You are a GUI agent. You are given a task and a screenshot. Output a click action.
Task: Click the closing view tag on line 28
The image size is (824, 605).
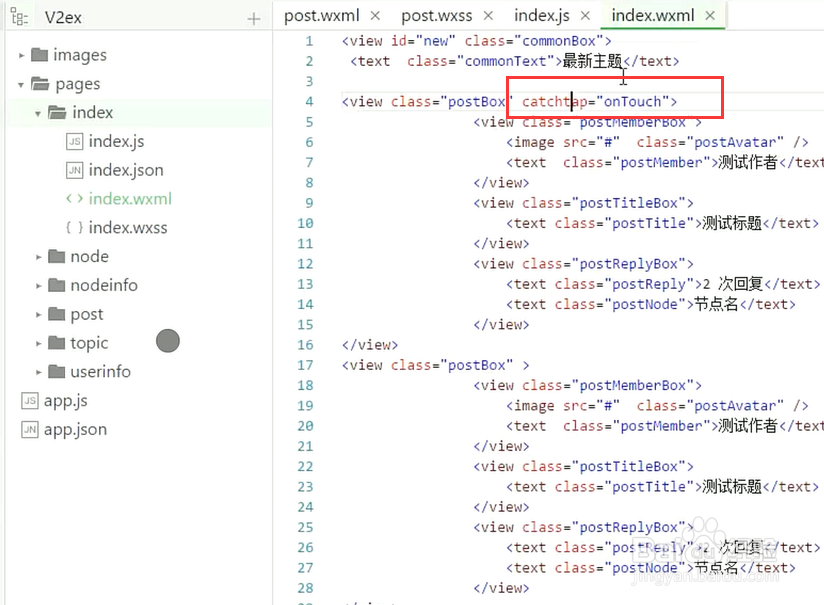(x=501, y=588)
